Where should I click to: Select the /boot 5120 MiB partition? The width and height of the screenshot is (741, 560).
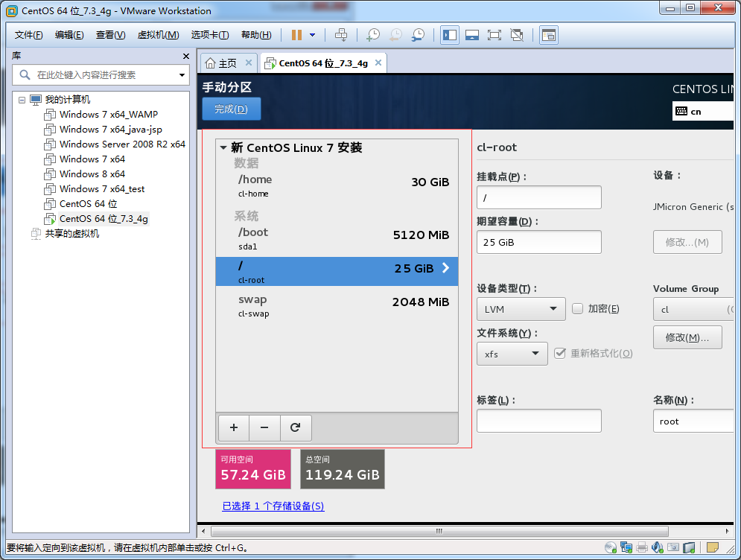point(337,238)
